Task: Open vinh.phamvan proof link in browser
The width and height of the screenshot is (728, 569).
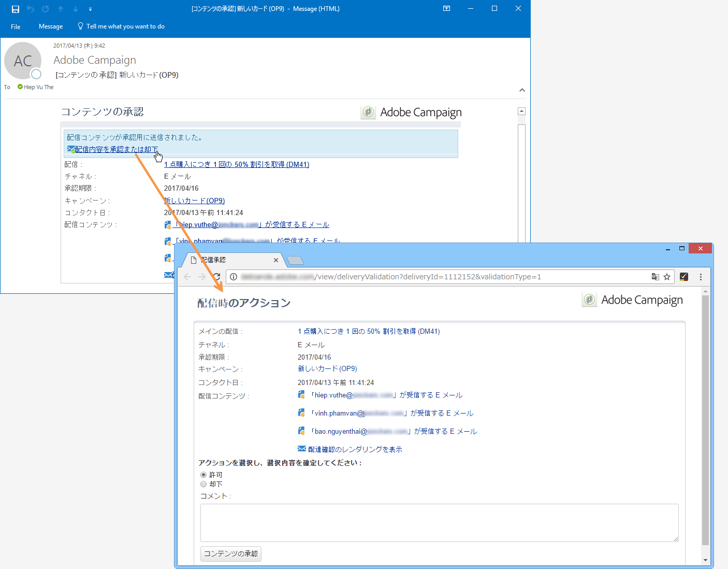Action: click(391, 413)
